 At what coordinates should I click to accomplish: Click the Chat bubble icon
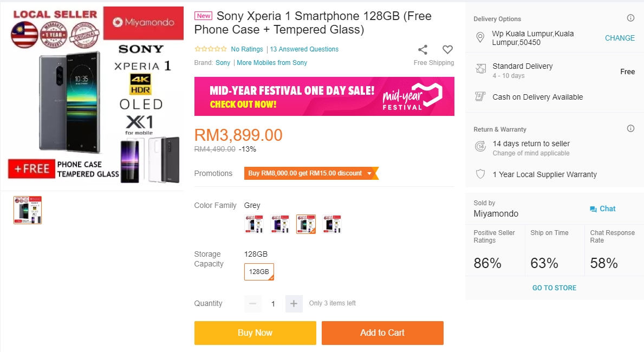(594, 209)
